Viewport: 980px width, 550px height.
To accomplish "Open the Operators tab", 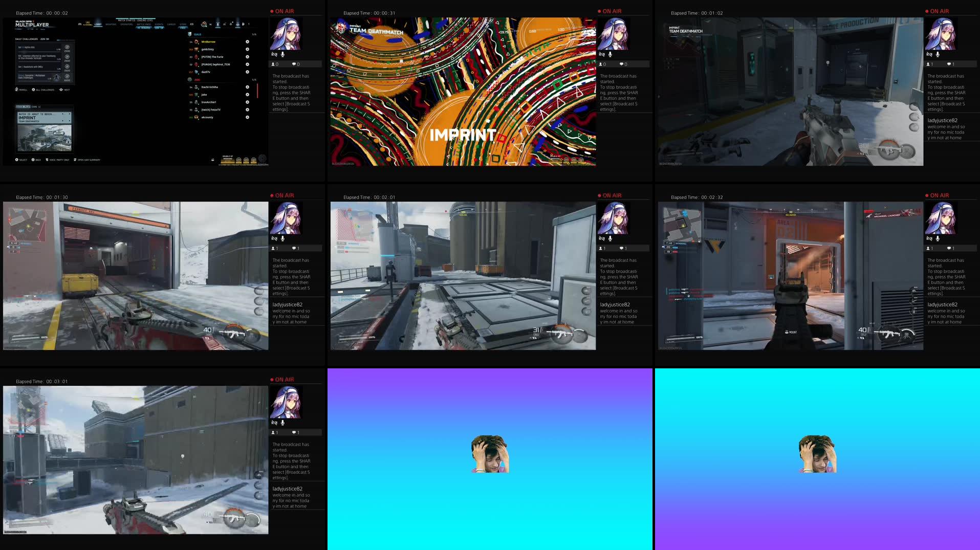I will (x=126, y=24).
